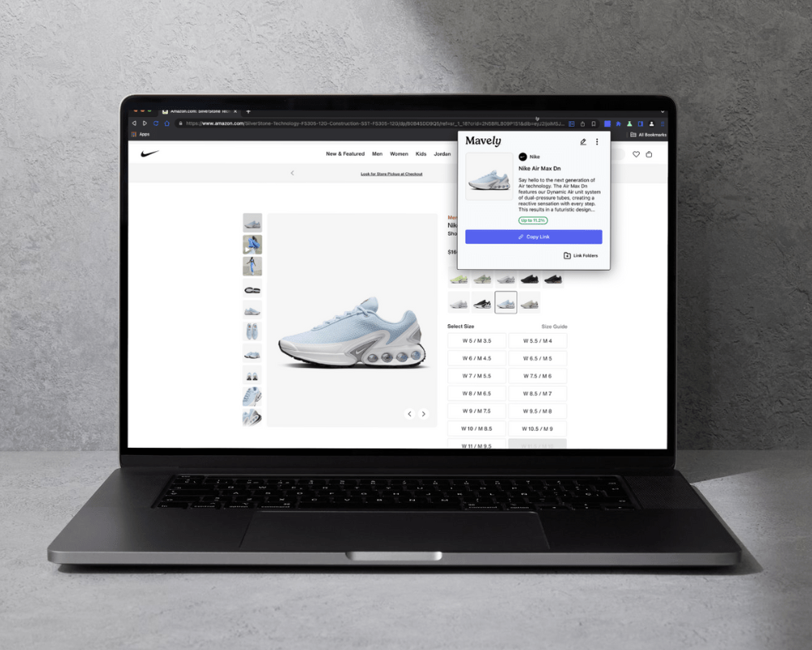
Task: Click the main light blue shoe image
Action: coord(352,334)
